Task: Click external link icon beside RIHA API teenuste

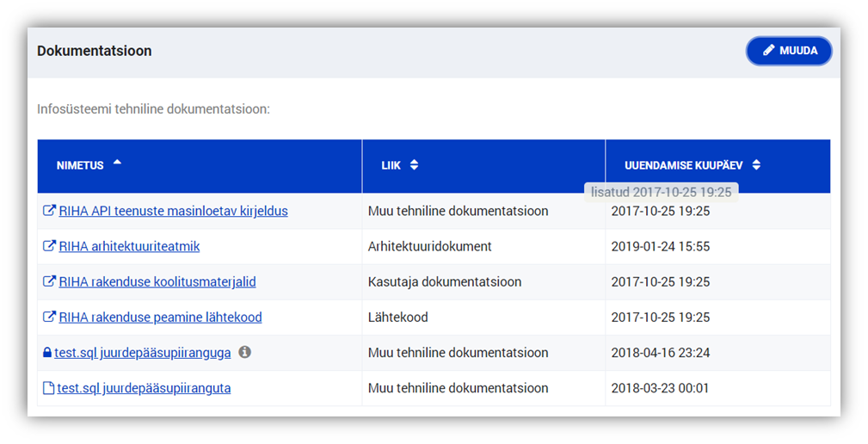Action: (x=49, y=211)
